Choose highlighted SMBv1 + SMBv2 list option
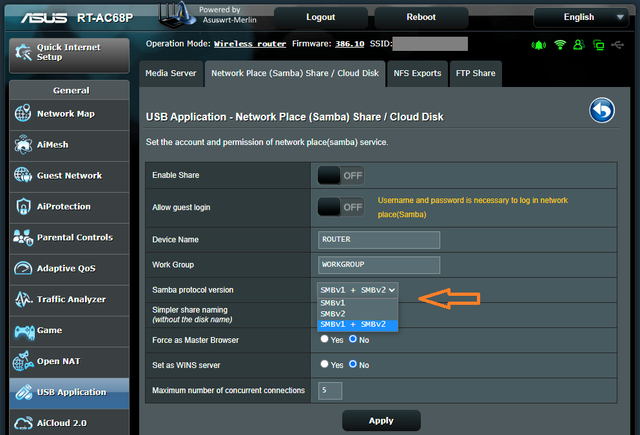640x435 pixels. click(357, 324)
